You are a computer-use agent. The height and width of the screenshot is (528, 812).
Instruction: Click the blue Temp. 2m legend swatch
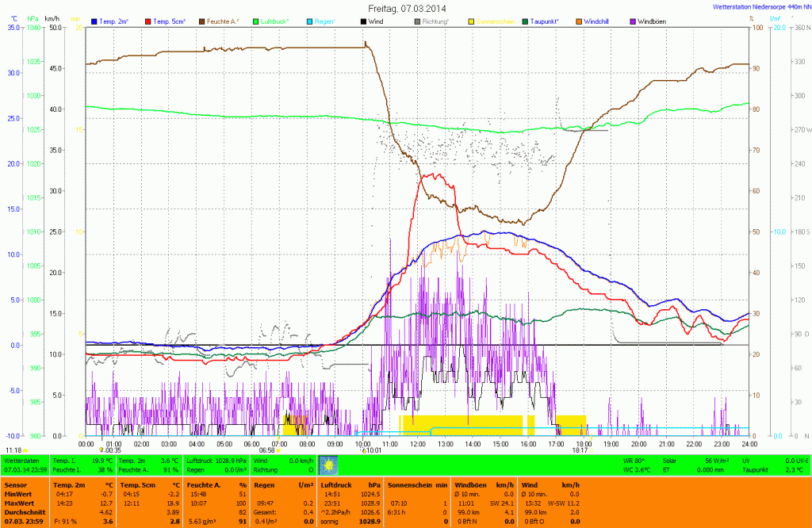[x=94, y=21]
